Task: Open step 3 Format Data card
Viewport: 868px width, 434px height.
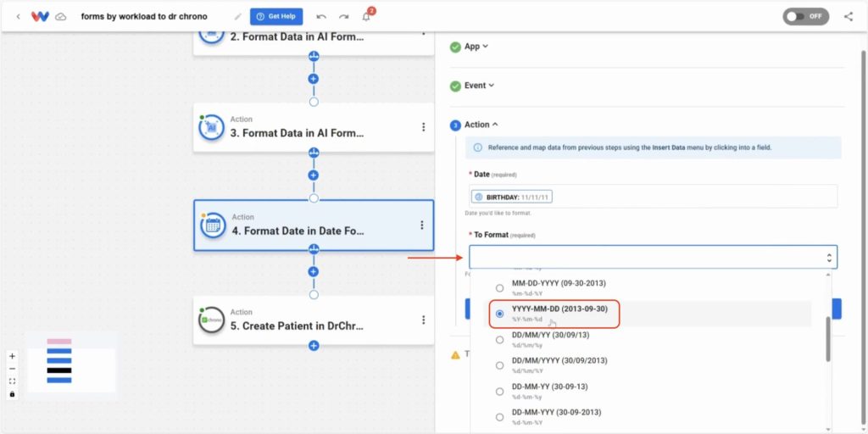Action: tap(314, 127)
